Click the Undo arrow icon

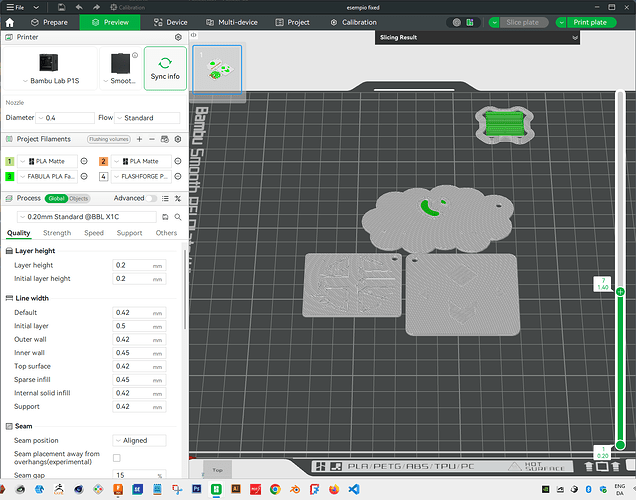tap(79, 7)
